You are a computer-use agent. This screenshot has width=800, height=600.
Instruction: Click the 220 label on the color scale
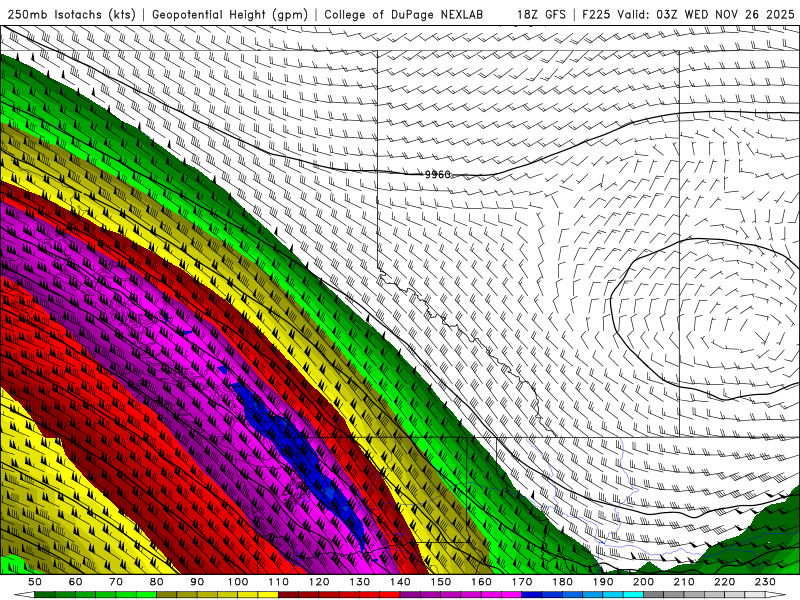[724, 582]
